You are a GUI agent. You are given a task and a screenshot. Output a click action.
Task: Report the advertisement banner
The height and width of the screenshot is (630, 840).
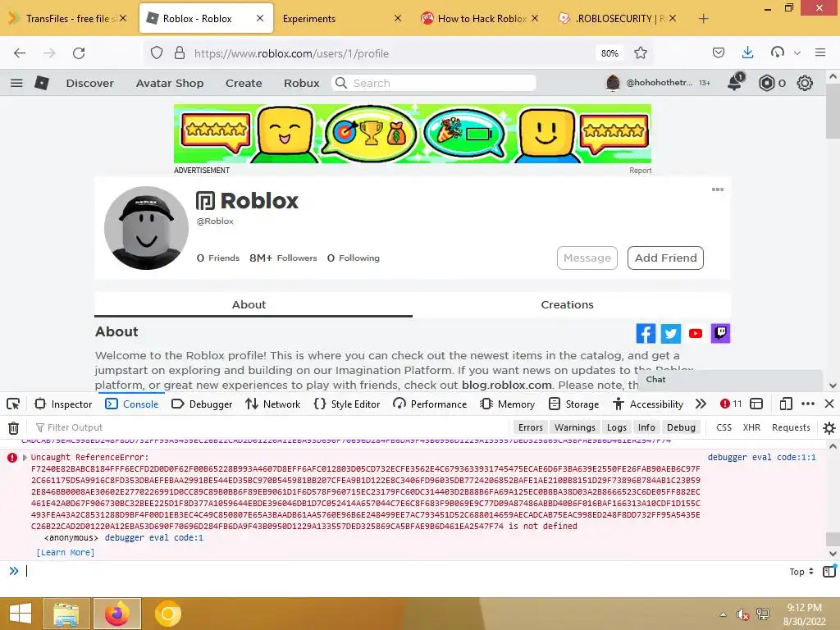[640, 171]
